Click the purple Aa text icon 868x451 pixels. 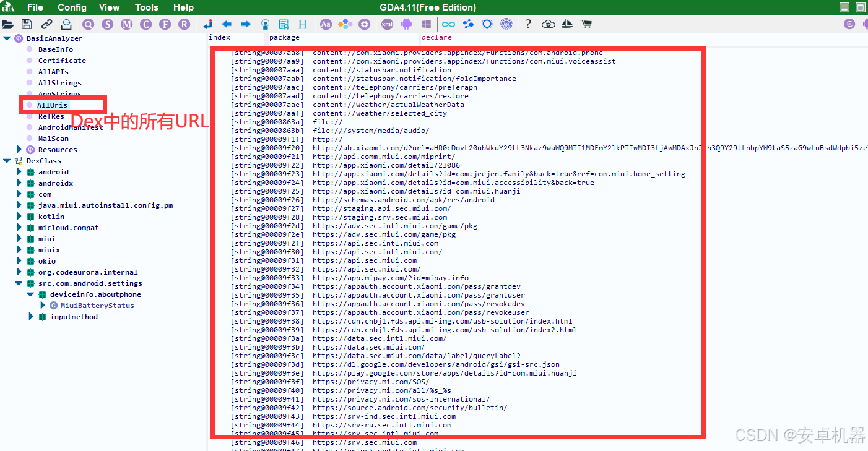pos(326,24)
